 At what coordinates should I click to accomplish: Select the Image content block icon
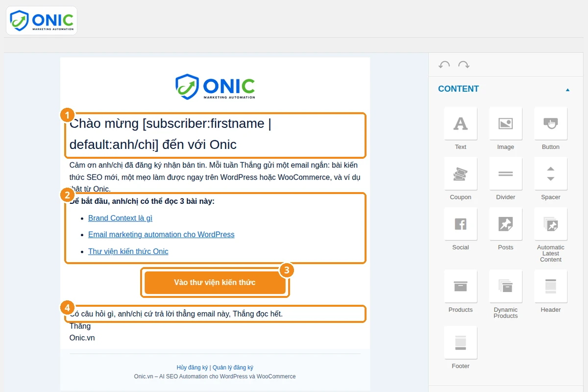(506, 123)
